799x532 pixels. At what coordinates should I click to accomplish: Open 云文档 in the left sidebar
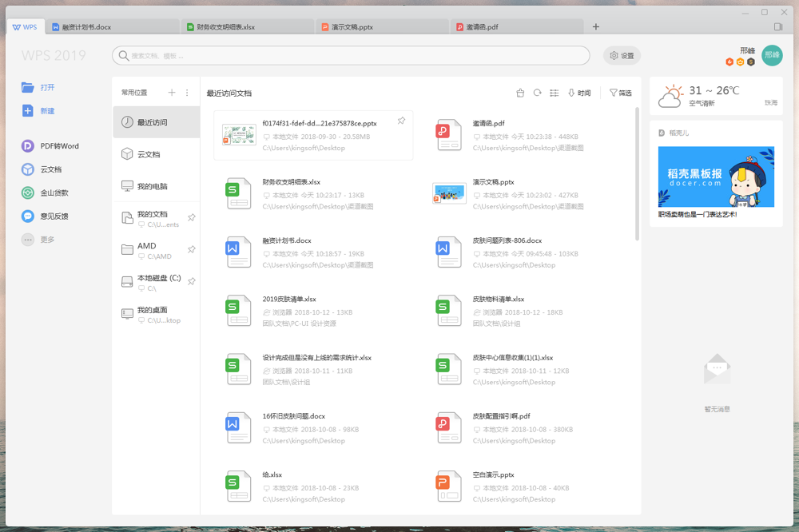coord(42,169)
